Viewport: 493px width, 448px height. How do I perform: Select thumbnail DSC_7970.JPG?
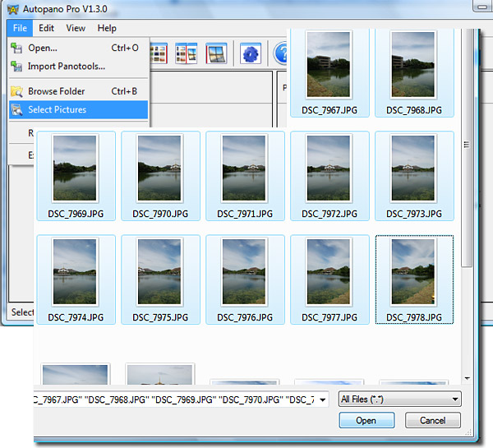160,176
